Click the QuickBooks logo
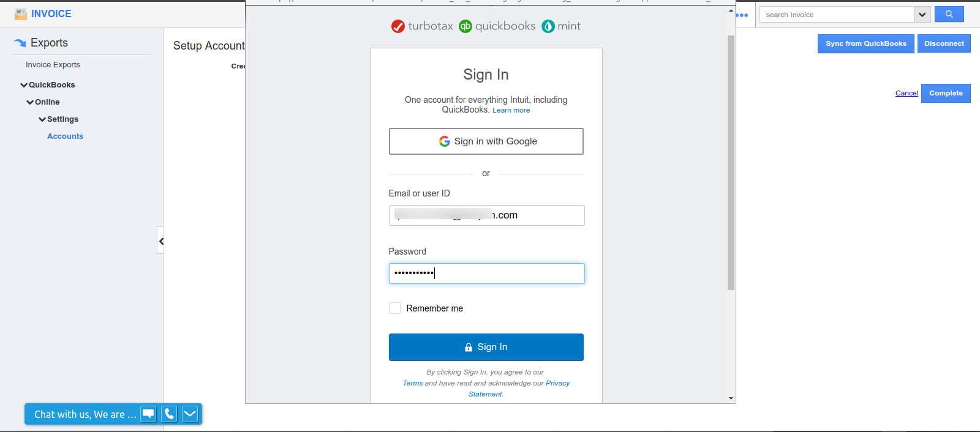Image resolution: width=980 pixels, height=432 pixels. click(x=497, y=26)
